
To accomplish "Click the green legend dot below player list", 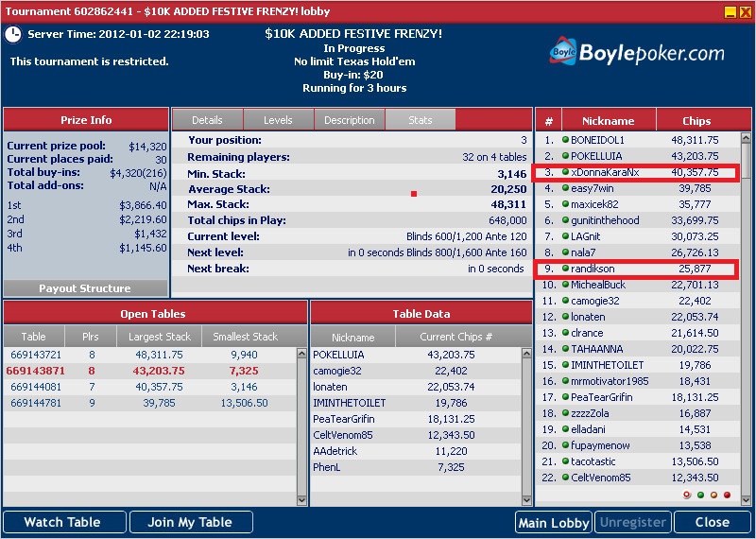I will (x=700, y=496).
